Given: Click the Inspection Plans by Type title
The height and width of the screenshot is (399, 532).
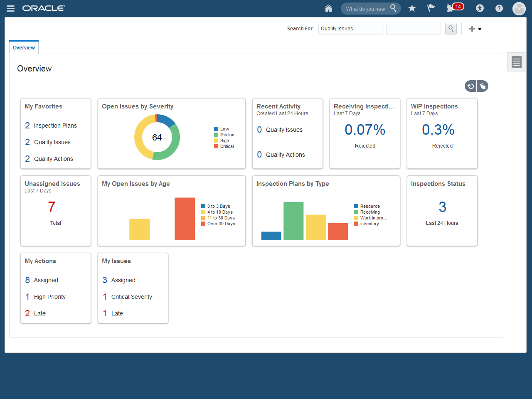Looking at the screenshot, I should click(293, 184).
